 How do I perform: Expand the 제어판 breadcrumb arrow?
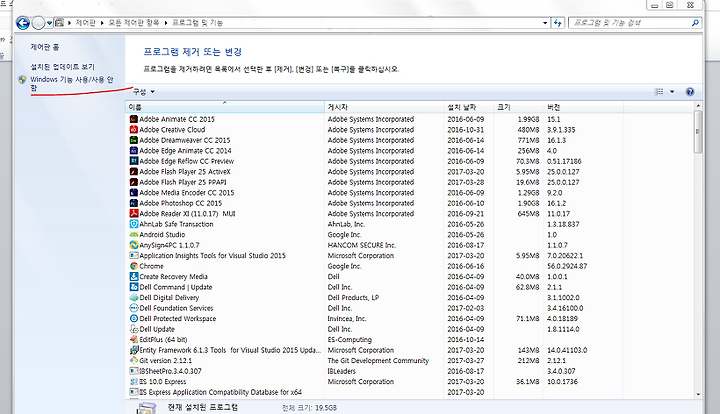(x=101, y=22)
